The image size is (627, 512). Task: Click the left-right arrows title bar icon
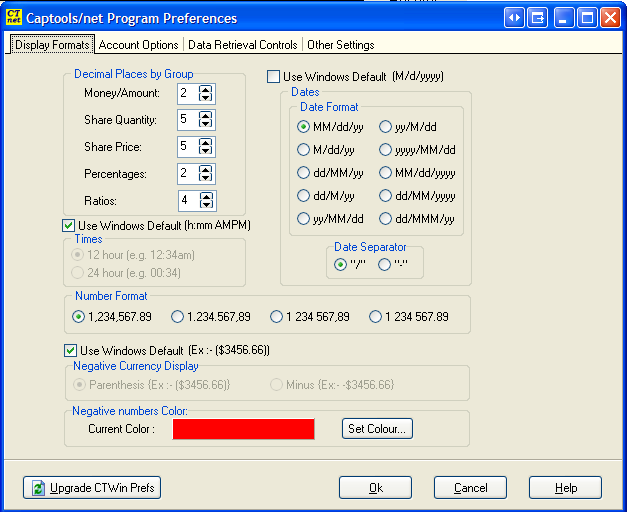click(514, 18)
